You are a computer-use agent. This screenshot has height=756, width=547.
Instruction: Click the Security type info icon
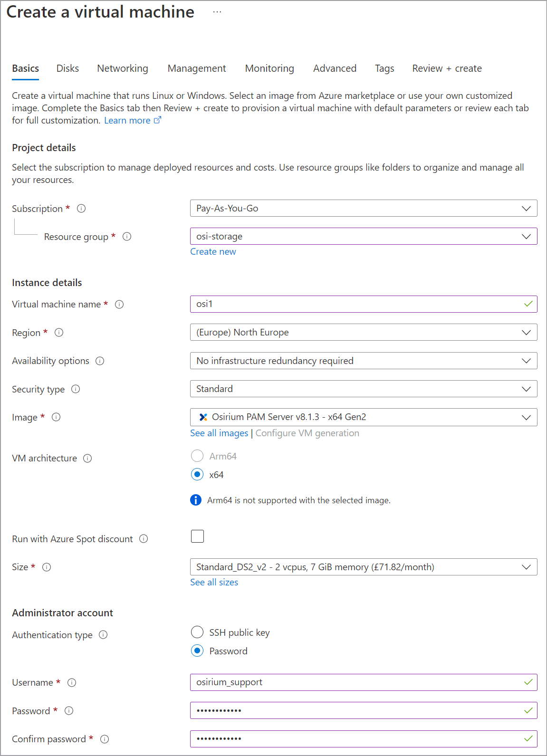click(x=76, y=389)
